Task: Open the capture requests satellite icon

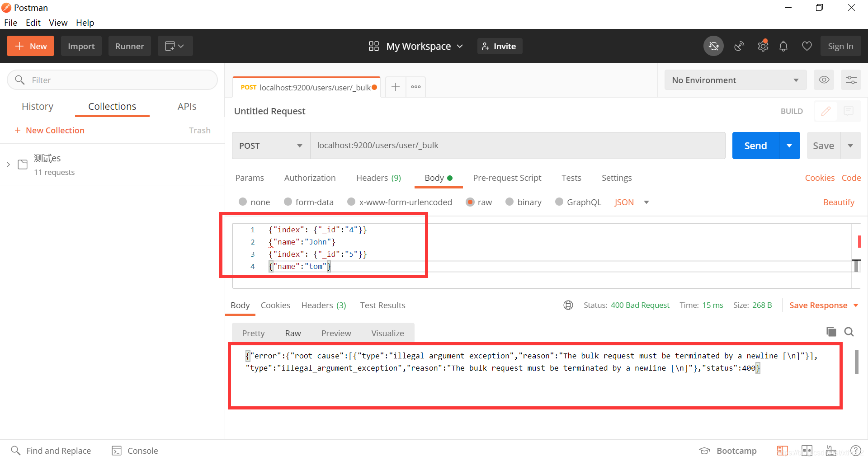Action: coord(739,46)
